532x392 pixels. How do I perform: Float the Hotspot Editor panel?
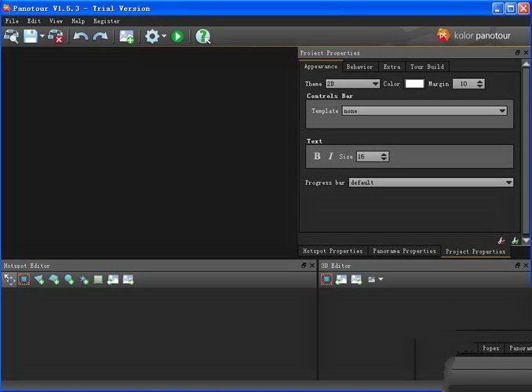pyautogui.click(x=304, y=266)
